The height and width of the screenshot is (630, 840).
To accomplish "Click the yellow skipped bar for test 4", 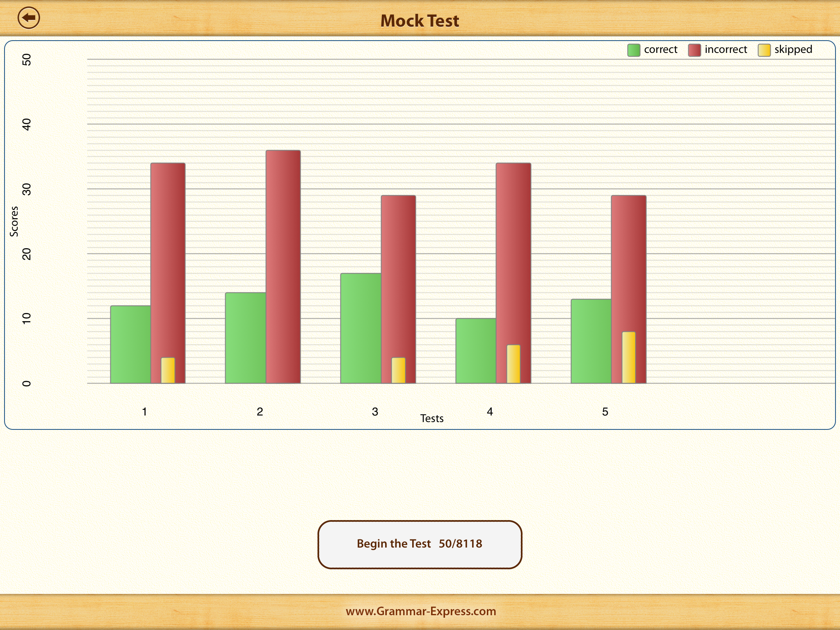I will (513, 364).
